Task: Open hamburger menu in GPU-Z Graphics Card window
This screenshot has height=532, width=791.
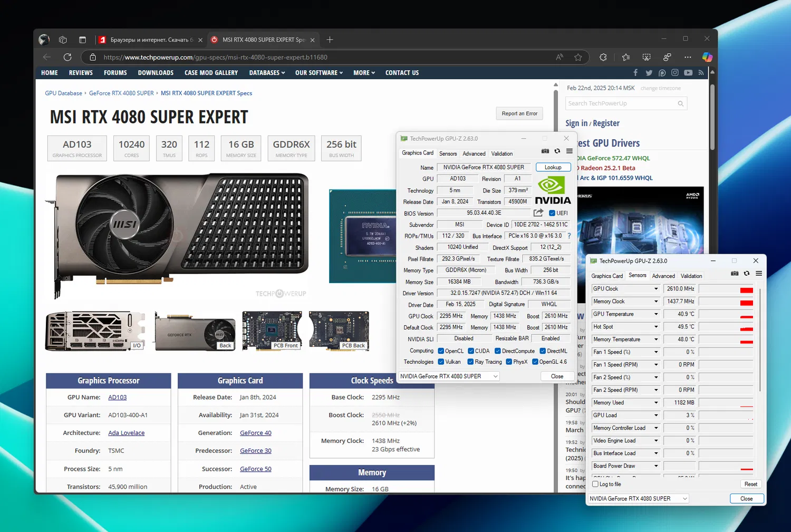Action: pyautogui.click(x=570, y=151)
